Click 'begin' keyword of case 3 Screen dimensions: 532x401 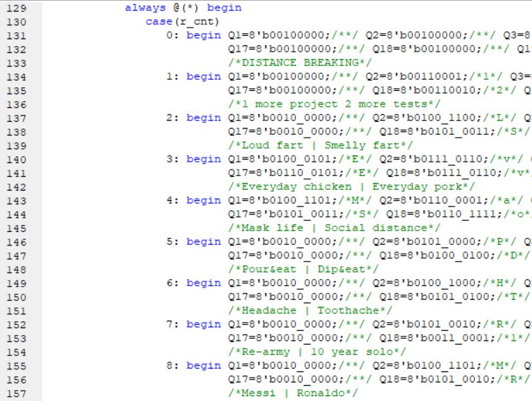pyautogui.click(x=204, y=160)
